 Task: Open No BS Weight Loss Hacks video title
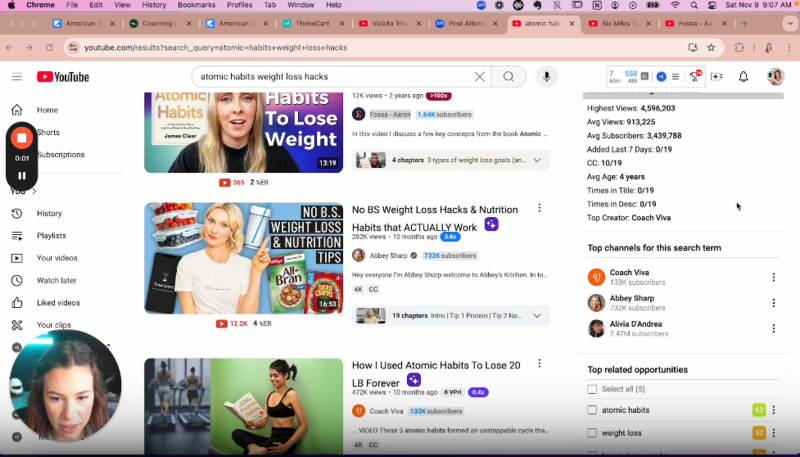coord(435,218)
